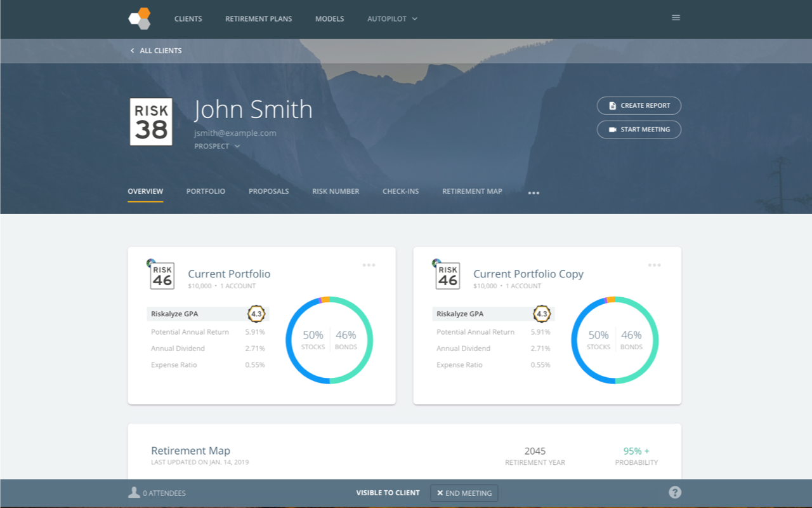Switch to the Portfolio tab
The width and height of the screenshot is (812, 508).
click(206, 191)
